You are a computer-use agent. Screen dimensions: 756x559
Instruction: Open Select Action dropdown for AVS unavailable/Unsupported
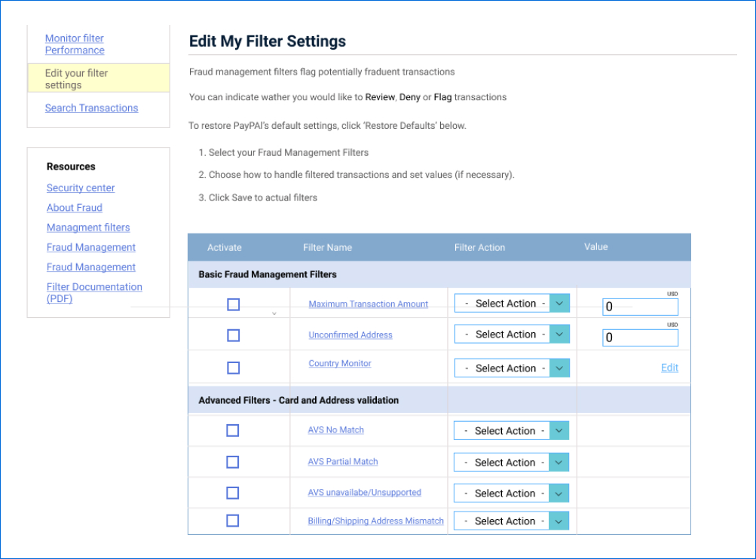[511, 493]
